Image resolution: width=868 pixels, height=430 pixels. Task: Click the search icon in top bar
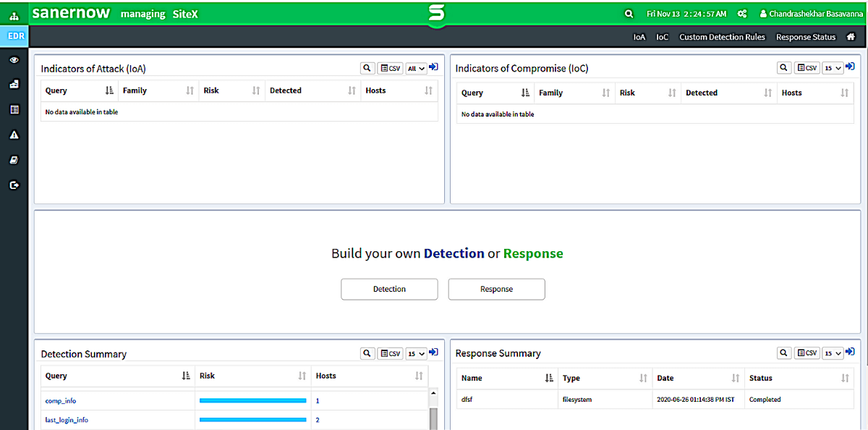tap(629, 14)
